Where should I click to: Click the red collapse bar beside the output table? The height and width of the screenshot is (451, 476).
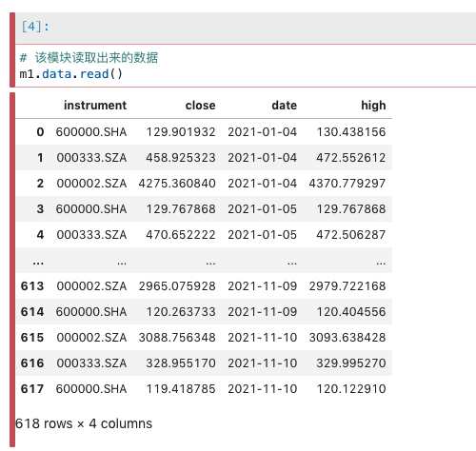click(12, 269)
